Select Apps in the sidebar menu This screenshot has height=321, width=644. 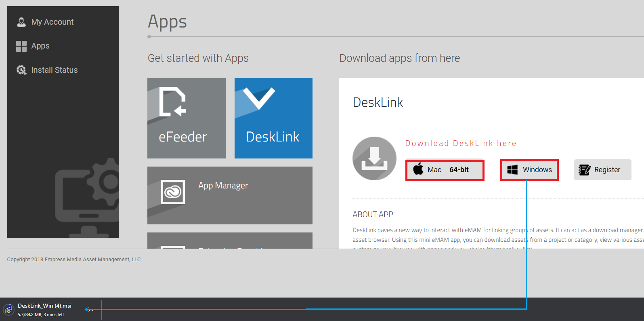pos(40,46)
